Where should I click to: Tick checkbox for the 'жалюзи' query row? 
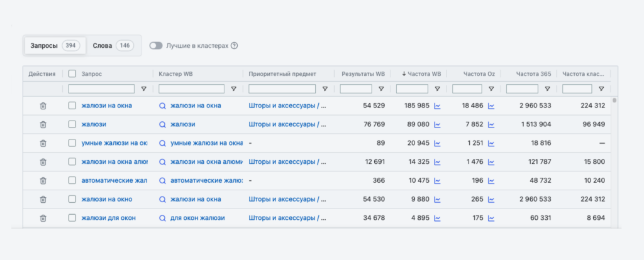[x=72, y=124]
